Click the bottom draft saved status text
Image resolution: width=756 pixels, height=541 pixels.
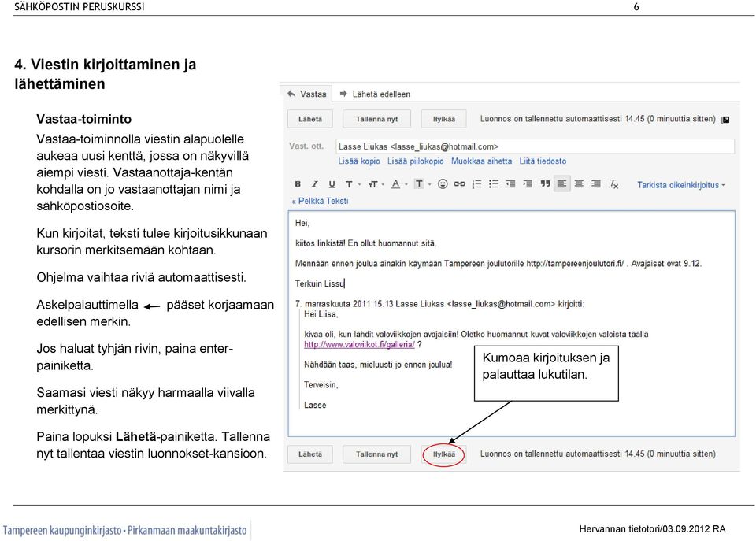(x=598, y=454)
